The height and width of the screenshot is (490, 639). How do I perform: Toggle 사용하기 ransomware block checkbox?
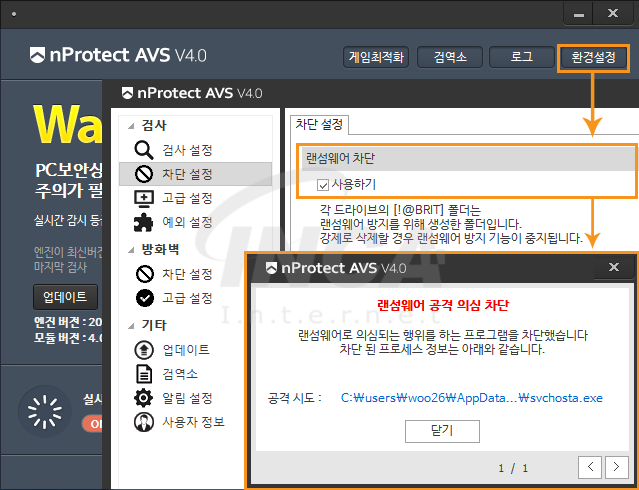coord(323,185)
